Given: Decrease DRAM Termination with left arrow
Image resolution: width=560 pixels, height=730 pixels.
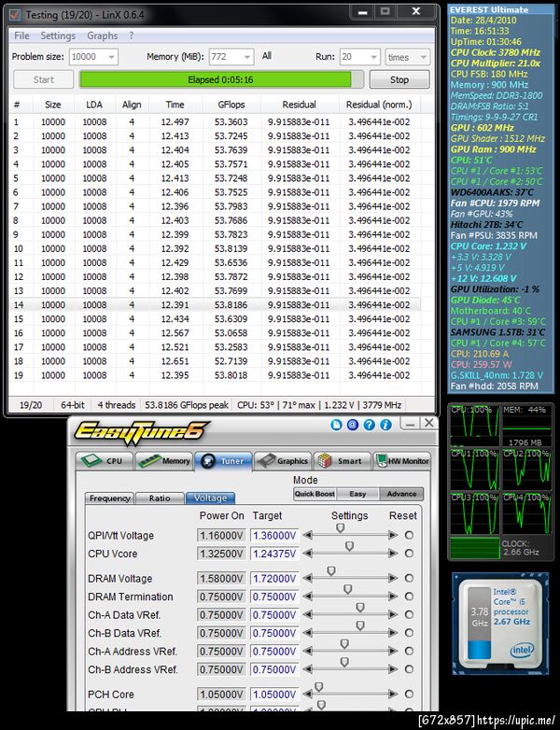Looking at the screenshot, I should (x=307, y=597).
